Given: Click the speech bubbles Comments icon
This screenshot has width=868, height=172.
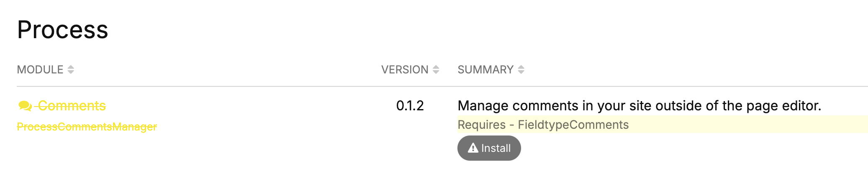Looking at the screenshot, I should click(25, 106).
